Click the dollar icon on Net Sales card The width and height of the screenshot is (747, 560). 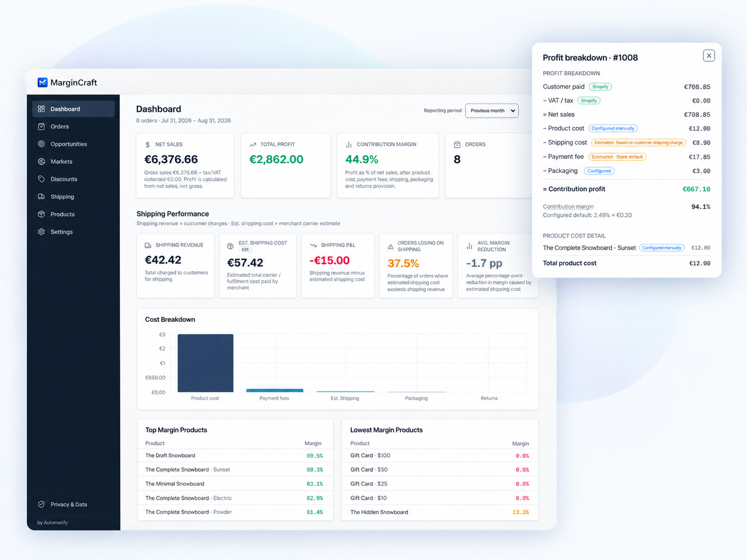coord(148,144)
